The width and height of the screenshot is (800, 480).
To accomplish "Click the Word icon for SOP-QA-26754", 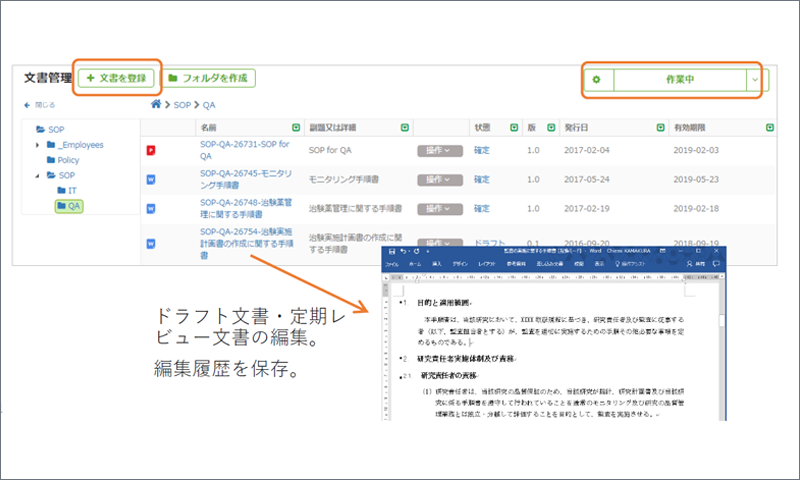I will pyautogui.click(x=151, y=244).
